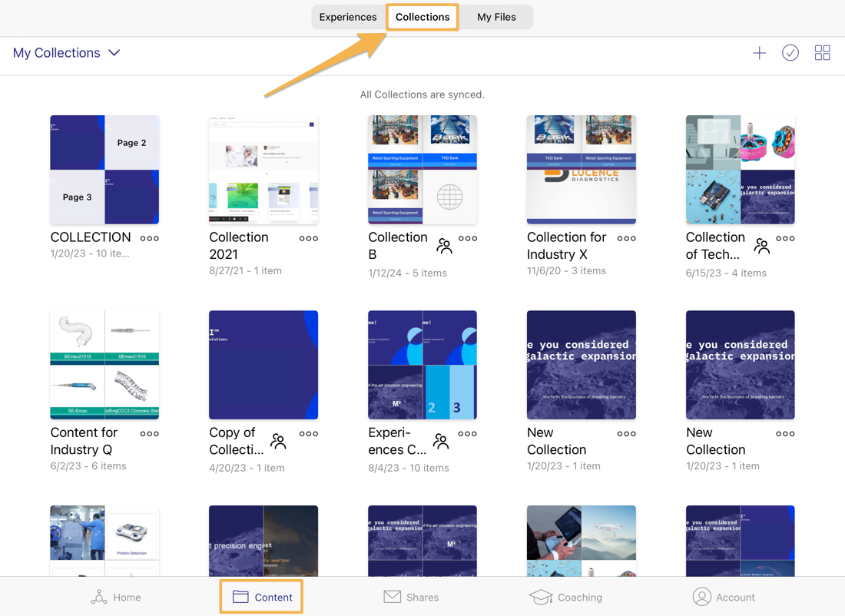Switch to the My Files tab
The image size is (845, 616).
pyautogui.click(x=495, y=16)
